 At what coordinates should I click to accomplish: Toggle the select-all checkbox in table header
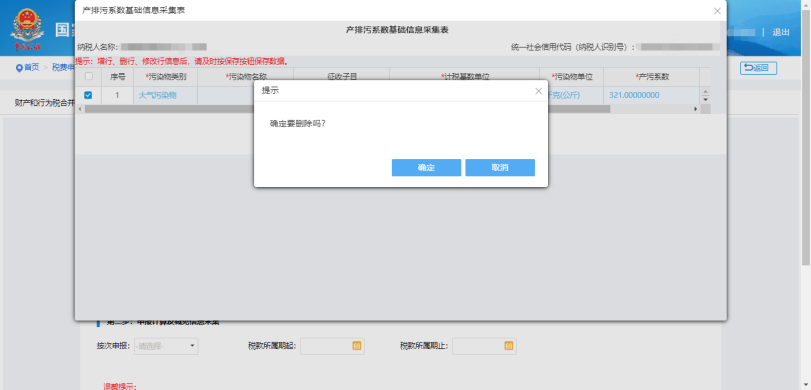click(x=88, y=77)
